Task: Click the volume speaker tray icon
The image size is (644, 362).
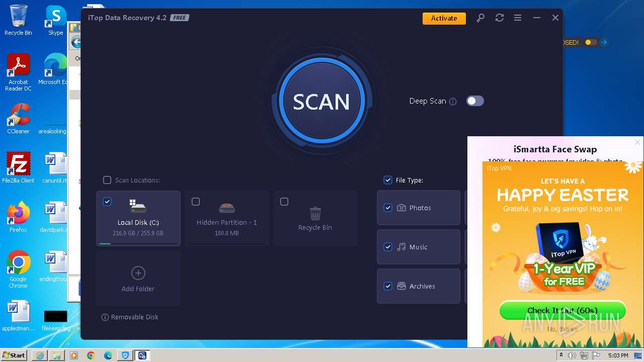Action: tap(572, 355)
